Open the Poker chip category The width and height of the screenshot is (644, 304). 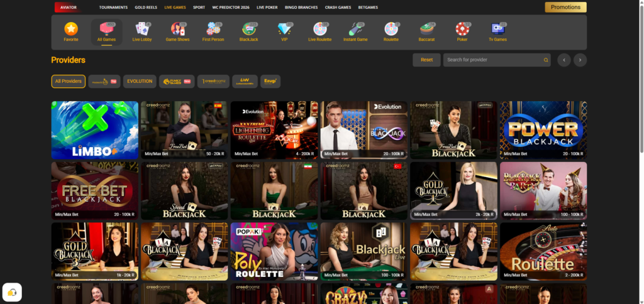[x=462, y=32]
